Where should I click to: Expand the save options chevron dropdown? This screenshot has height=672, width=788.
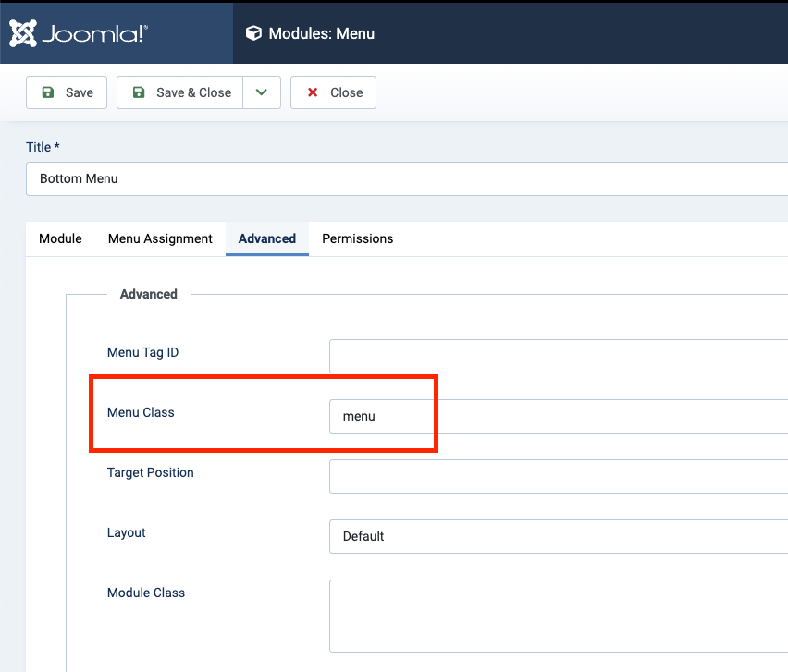262,92
